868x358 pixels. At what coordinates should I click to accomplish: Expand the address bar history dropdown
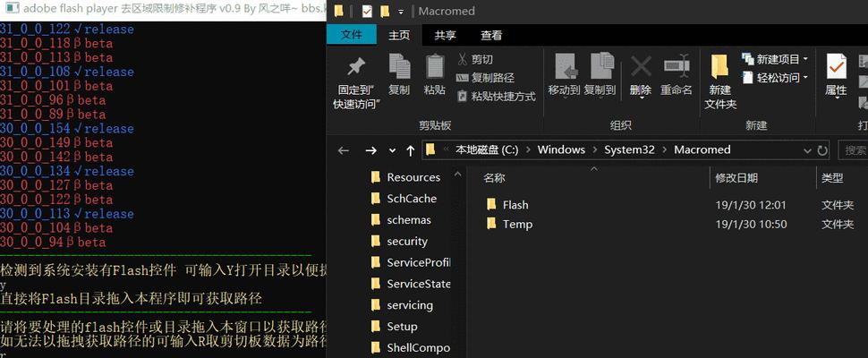[x=808, y=150]
